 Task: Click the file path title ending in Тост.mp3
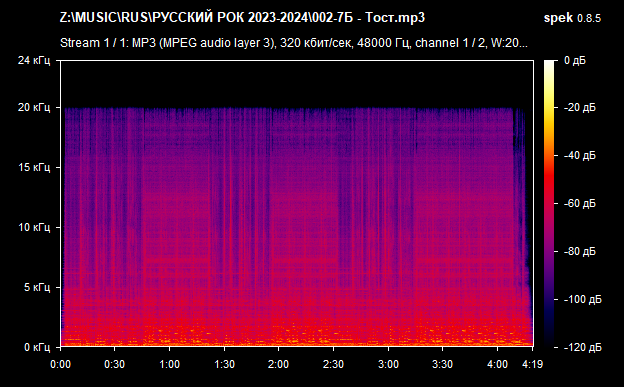coord(242,18)
